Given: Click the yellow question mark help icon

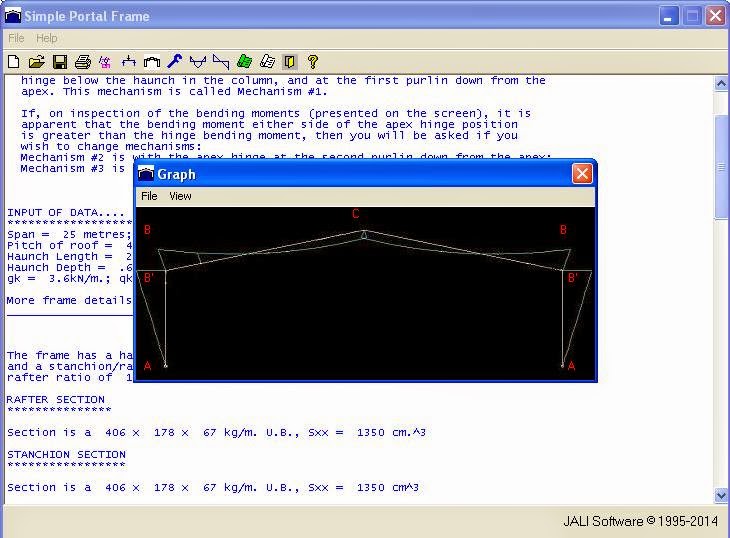Looking at the screenshot, I should [x=313, y=62].
